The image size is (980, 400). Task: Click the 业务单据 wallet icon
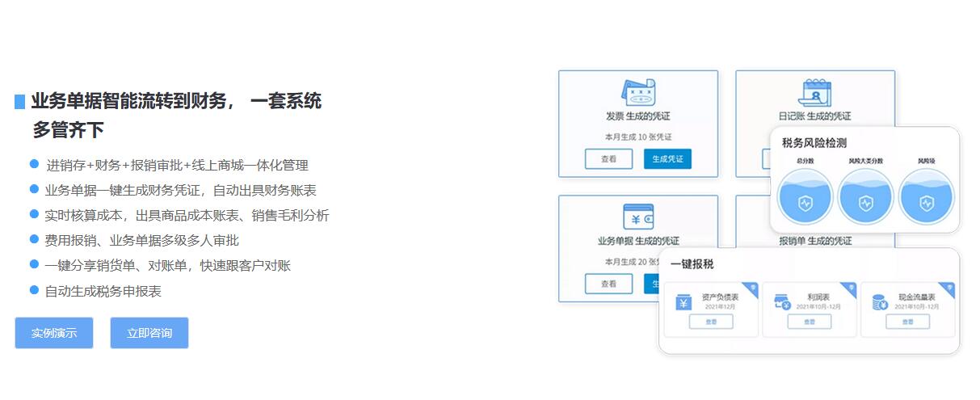(637, 217)
